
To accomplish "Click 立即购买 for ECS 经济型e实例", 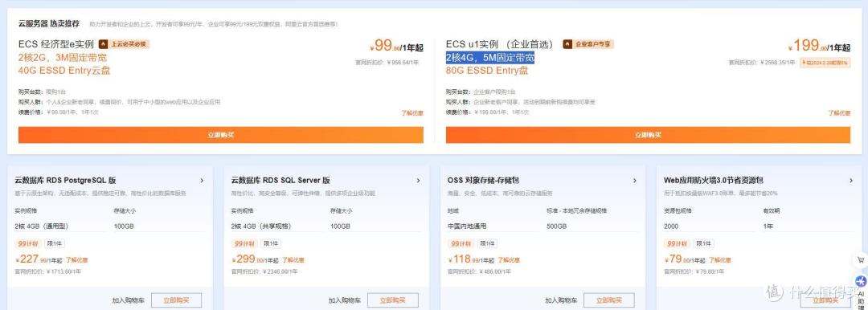I will pyautogui.click(x=221, y=135).
